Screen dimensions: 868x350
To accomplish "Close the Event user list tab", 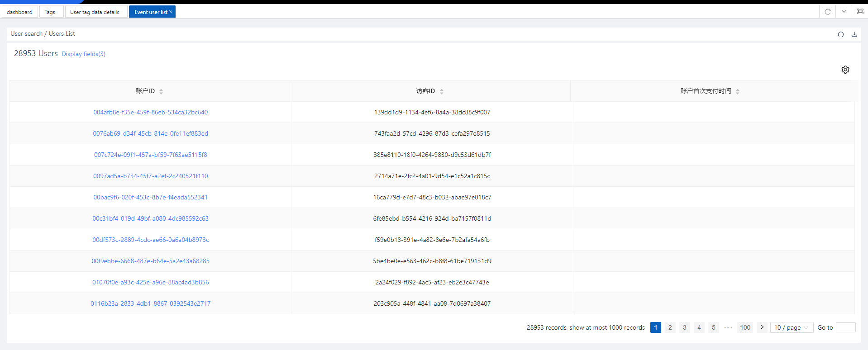I will (171, 12).
